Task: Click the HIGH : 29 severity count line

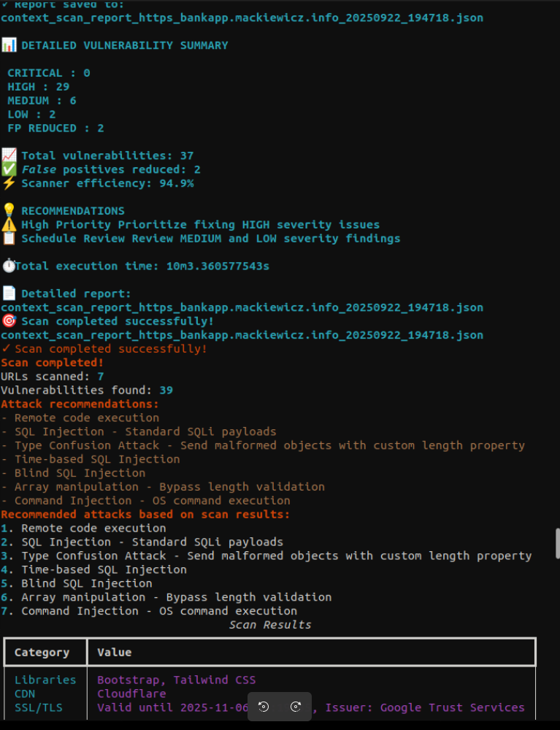Action: pos(39,87)
